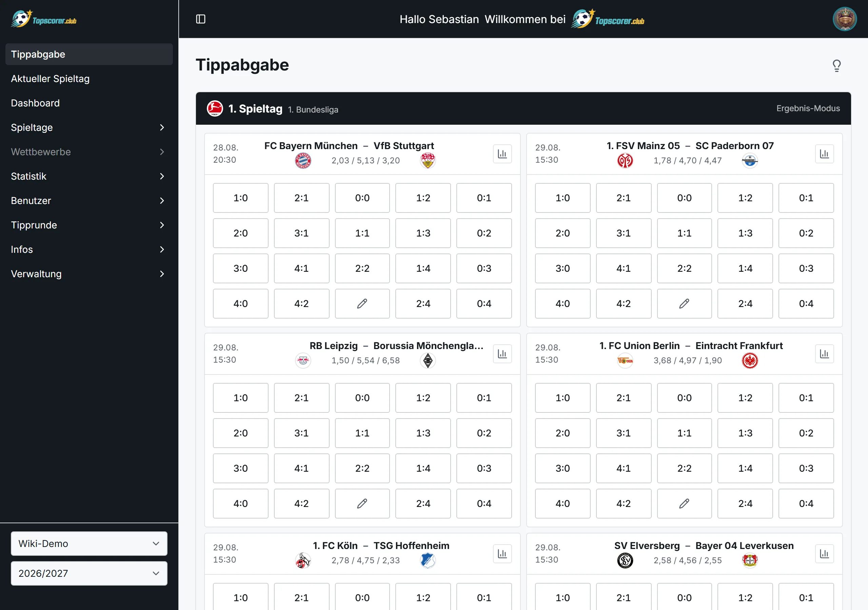
Task: Open statistics for Union Berlin vs Frankfurt
Action: 824,354
